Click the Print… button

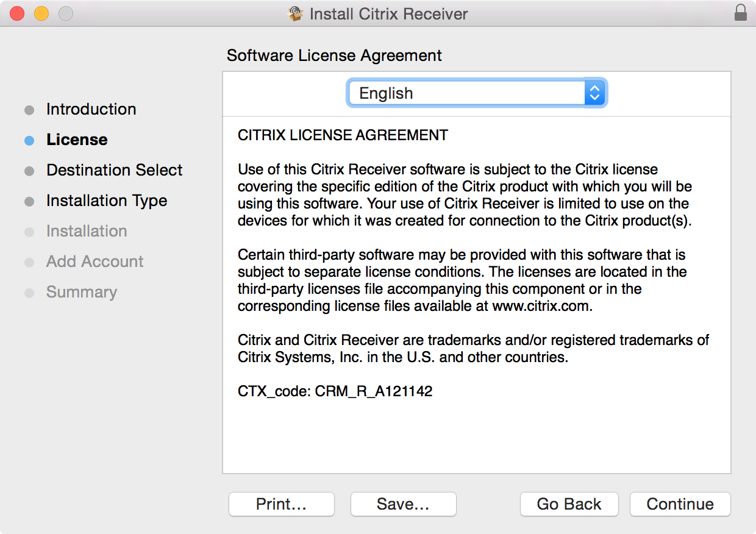click(x=281, y=504)
